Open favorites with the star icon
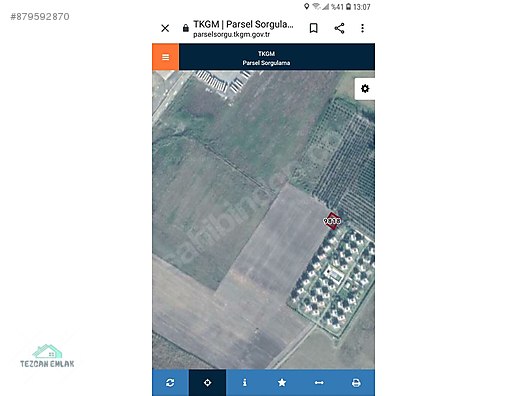 pyautogui.click(x=282, y=383)
